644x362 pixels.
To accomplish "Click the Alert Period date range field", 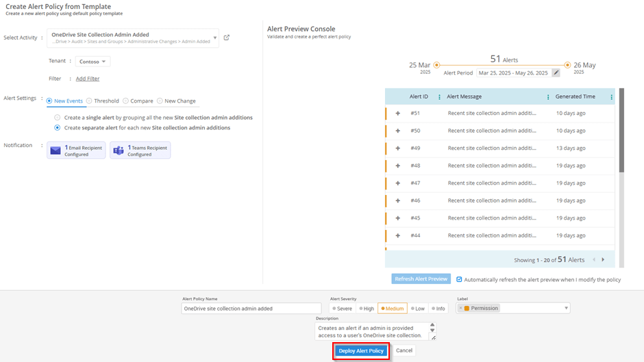I will (513, 73).
